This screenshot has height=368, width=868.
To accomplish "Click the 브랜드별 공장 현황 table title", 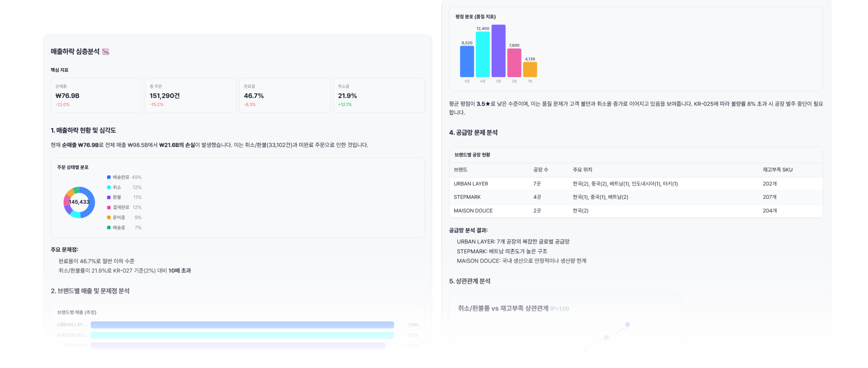I will (472, 155).
